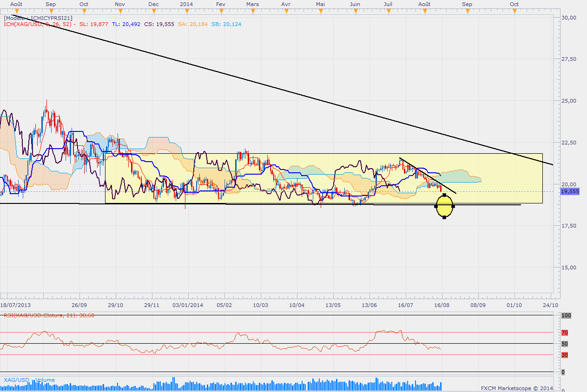Screen dimensions: 587x392
Task: Click the RSI(XAG/USD.Cloture, 21) indicator label
Action: [48, 315]
